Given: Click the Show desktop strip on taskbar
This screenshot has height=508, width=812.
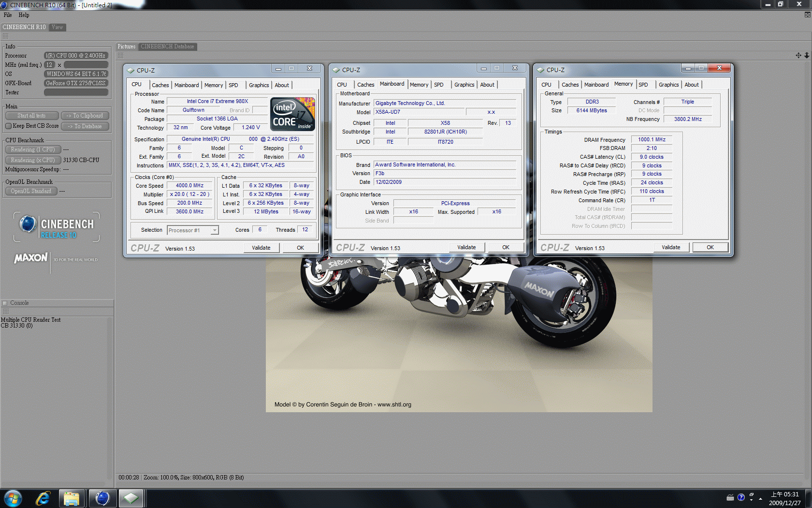Looking at the screenshot, I should coord(808,498).
